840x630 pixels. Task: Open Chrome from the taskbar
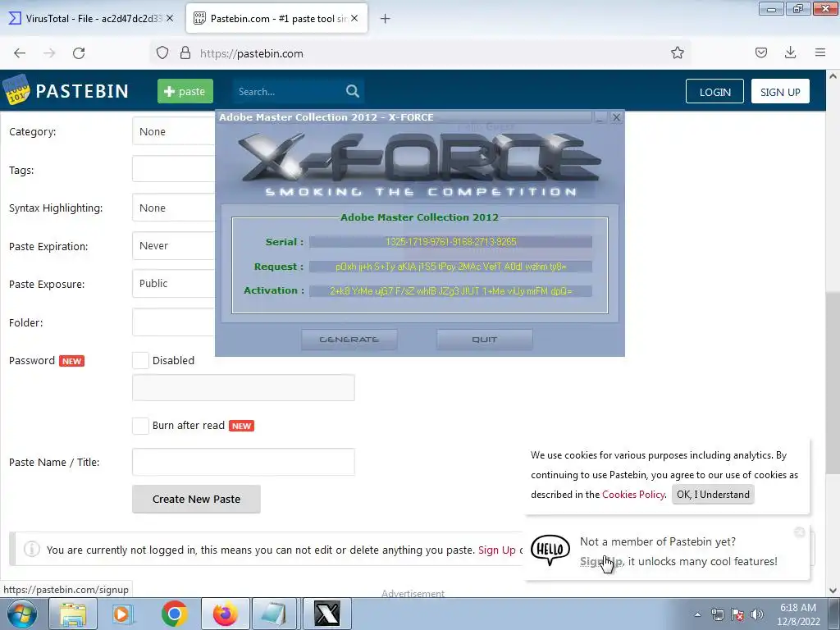(x=174, y=614)
